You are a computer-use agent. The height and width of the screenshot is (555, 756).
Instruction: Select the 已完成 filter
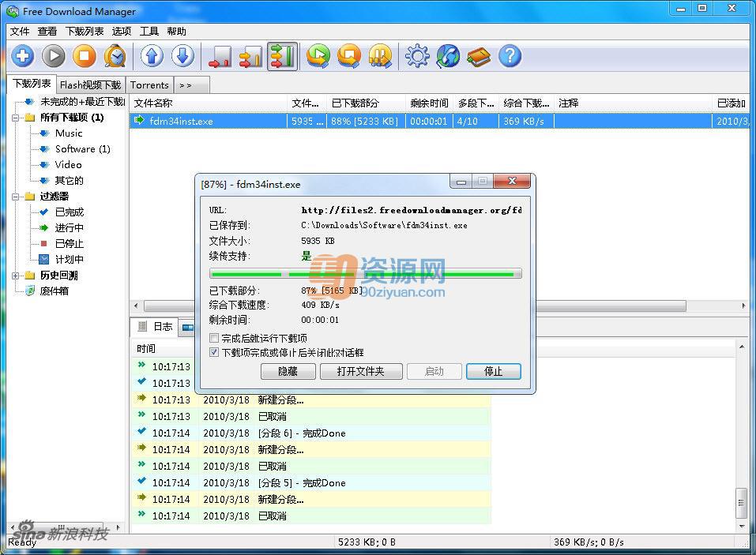click(x=69, y=212)
